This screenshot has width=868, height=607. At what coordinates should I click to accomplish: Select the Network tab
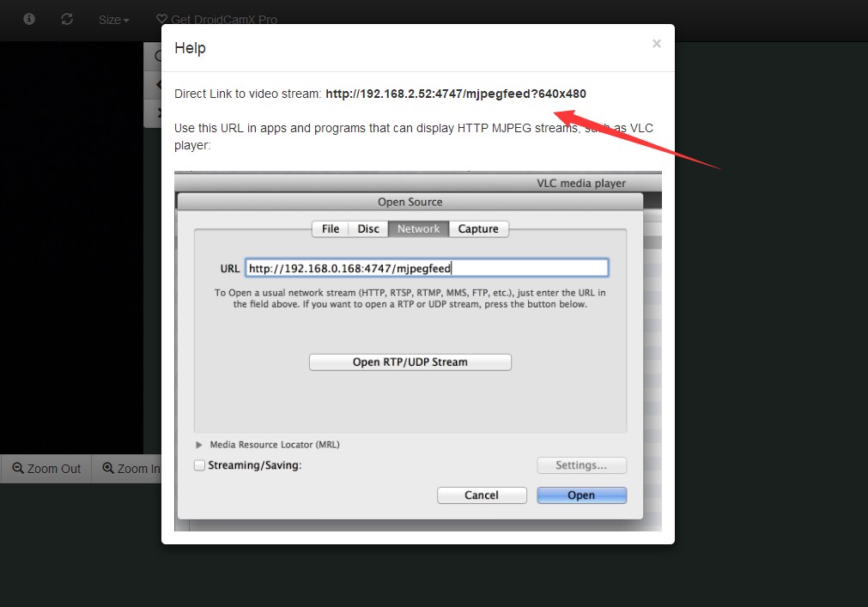(418, 228)
